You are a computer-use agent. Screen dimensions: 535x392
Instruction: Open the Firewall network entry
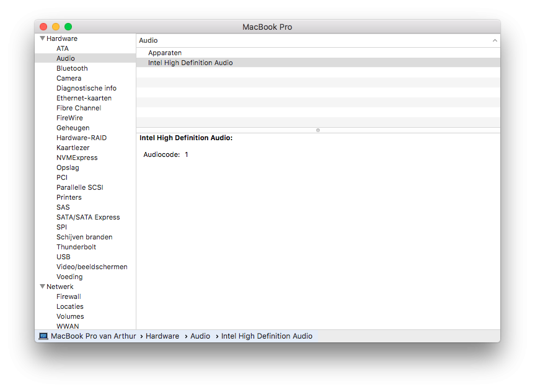point(69,296)
